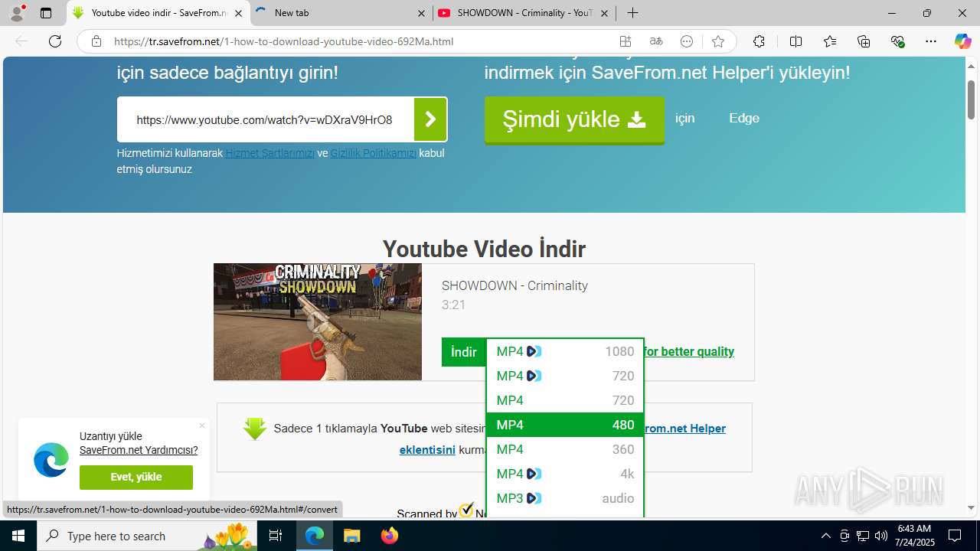This screenshot has height=551, width=980.
Task: Launch Firefox from taskbar
Action: coord(389,536)
